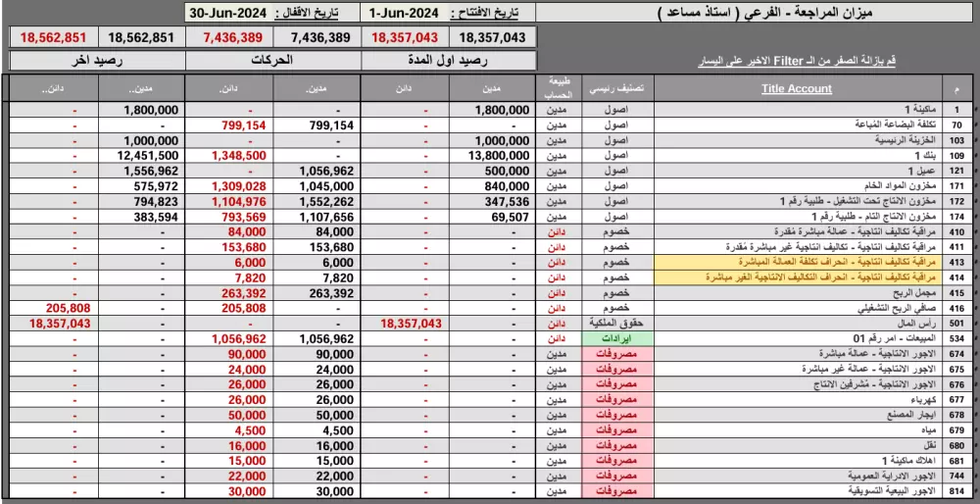Select opening debit 347,536 cell
Image resolution: width=980 pixels, height=504 pixels.
[x=493, y=201]
